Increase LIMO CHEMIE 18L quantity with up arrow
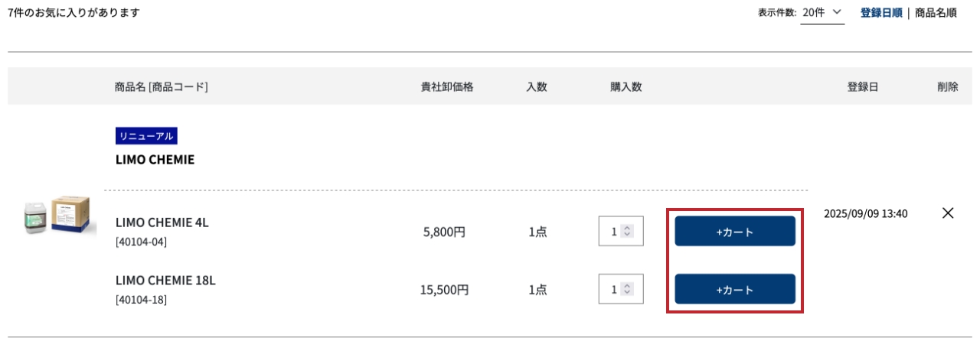 (x=628, y=286)
